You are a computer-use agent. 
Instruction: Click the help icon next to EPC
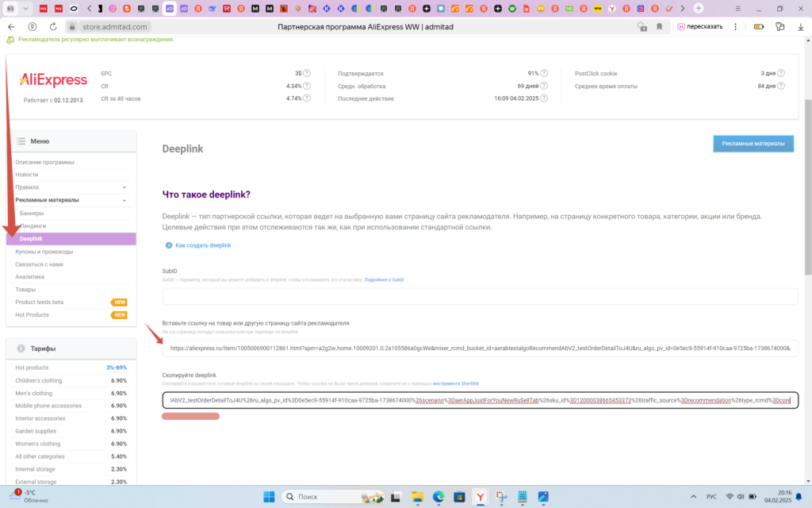(307, 73)
